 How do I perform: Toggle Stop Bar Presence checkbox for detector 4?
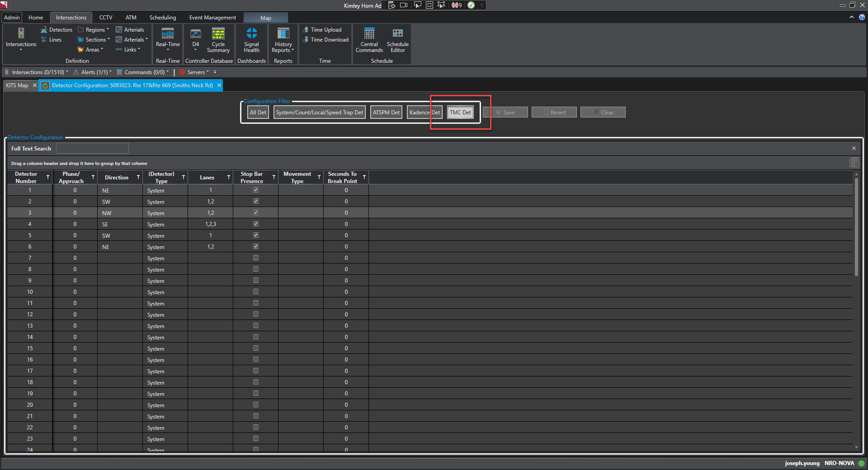pos(256,224)
